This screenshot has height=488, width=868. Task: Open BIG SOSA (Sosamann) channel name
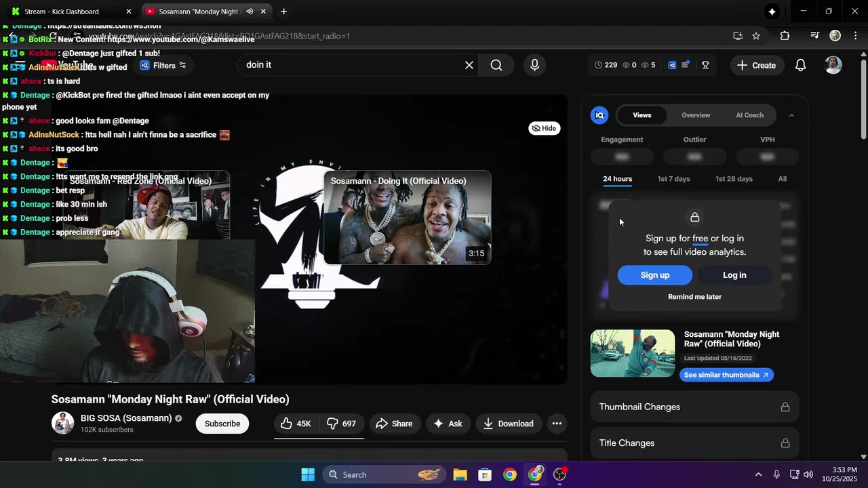[126, 418]
